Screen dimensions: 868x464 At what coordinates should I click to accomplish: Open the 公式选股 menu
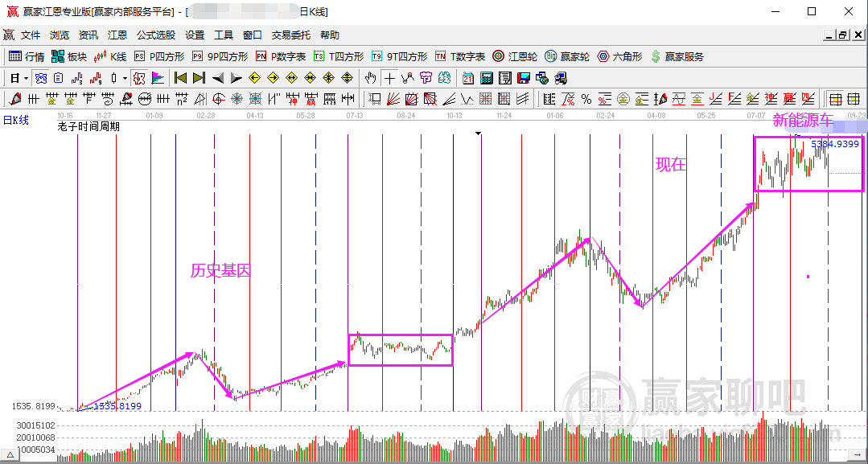coord(155,35)
